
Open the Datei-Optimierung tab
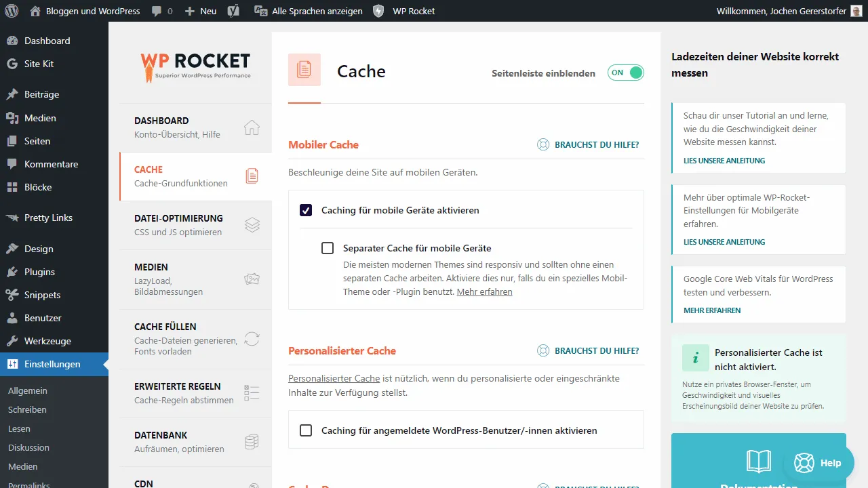[x=195, y=225]
